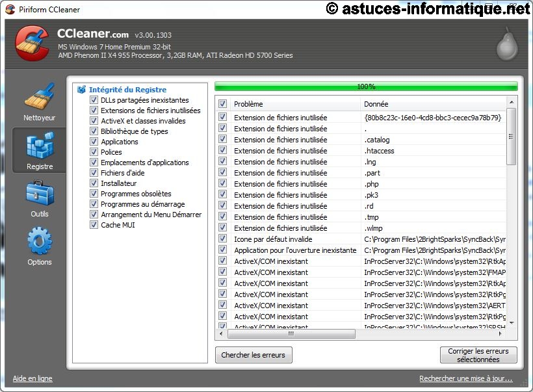
Task: Toggle DLLs partagées inexistantes checkbox
Action: pos(94,100)
